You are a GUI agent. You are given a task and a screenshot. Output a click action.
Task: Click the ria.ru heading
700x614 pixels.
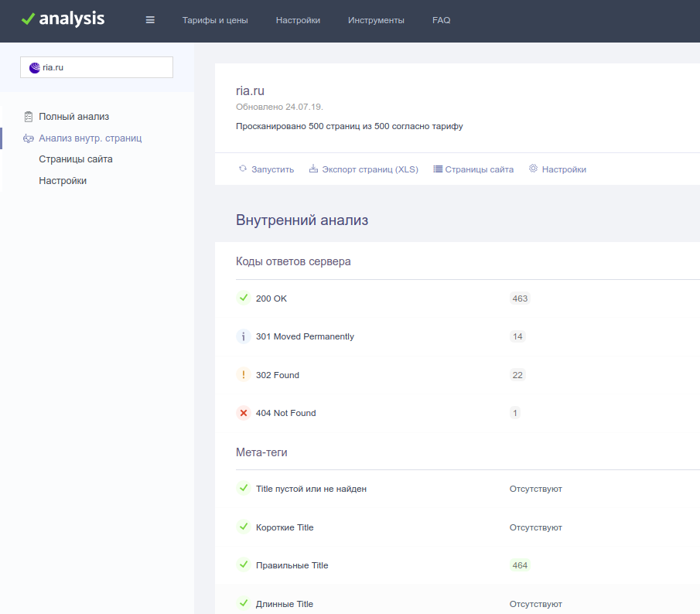(x=250, y=90)
